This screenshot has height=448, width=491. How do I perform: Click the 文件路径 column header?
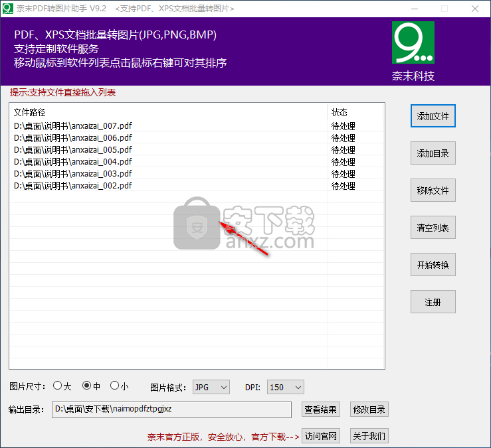tap(169, 112)
